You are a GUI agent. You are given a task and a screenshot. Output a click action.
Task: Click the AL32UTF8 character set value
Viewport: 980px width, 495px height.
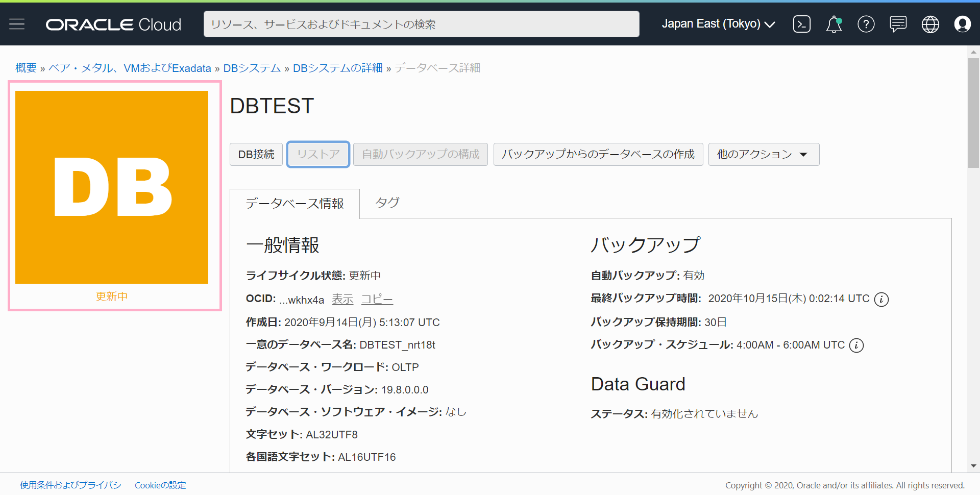[x=332, y=435]
